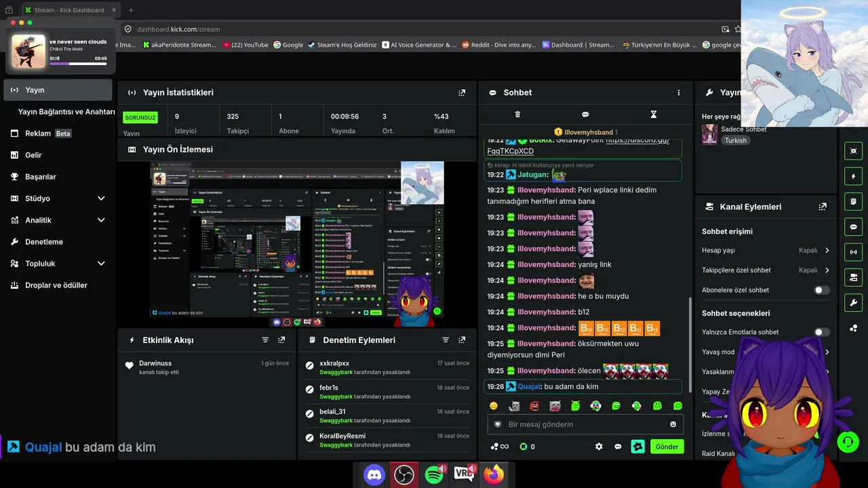
Task: Click the red angry emote in quick bar
Action: coord(534,406)
